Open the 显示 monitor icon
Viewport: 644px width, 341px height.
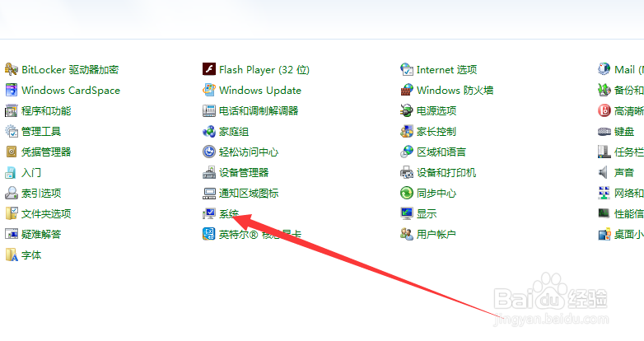tap(407, 213)
